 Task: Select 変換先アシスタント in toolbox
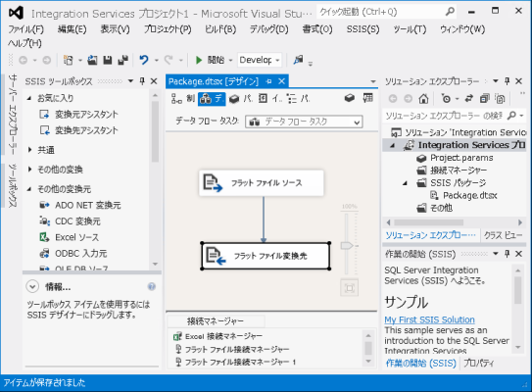(x=78, y=130)
